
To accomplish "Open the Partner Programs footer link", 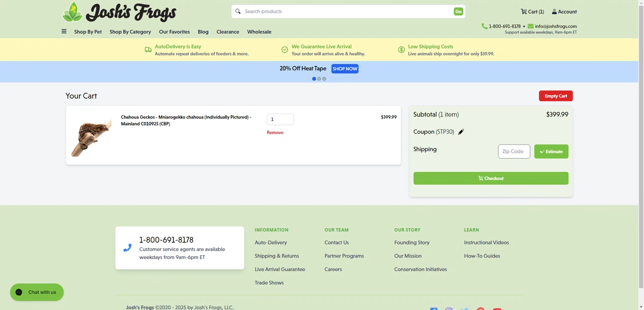I will (344, 256).
